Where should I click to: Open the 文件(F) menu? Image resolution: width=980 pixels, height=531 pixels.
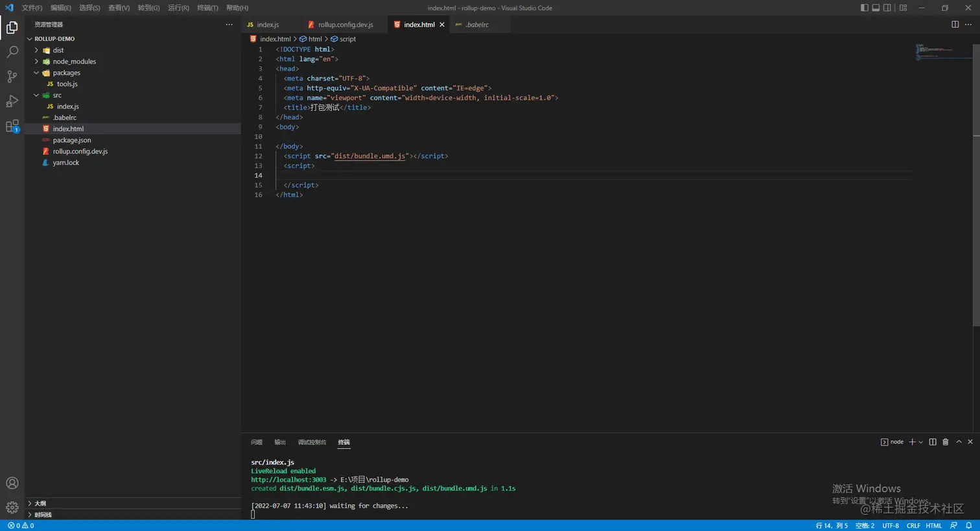(x=32, y=8)
